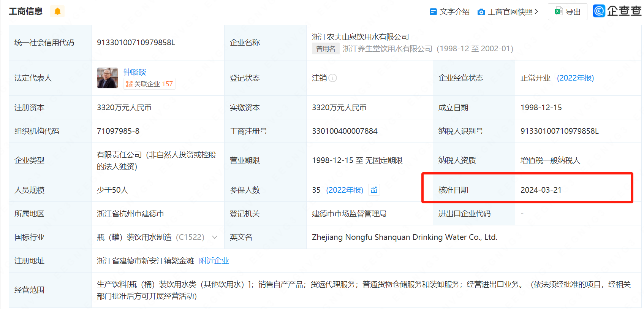The height and width of the screenshot is (309, 644).
Task: Open the 工商官网快照 official snapshot
Action: click(508, 12)
